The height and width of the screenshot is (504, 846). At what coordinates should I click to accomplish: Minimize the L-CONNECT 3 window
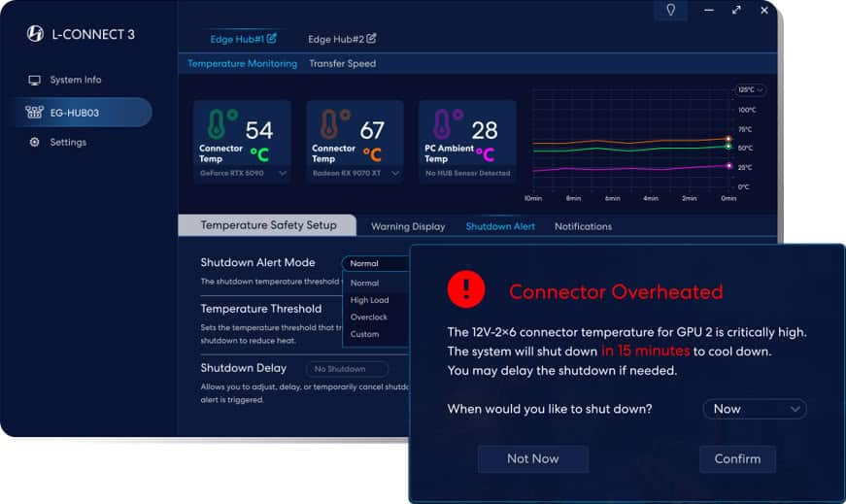709,10
